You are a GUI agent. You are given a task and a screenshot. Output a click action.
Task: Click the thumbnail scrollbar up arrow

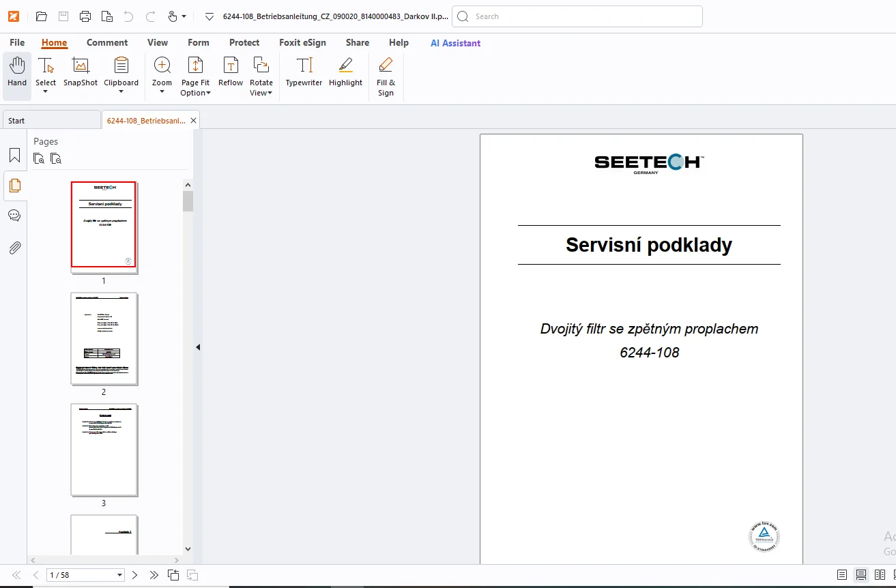188,184
